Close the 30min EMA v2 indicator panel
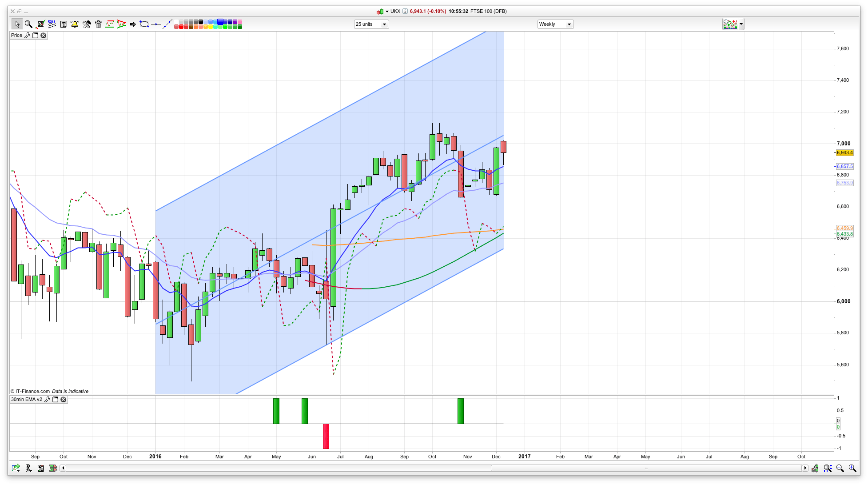Image resolution: width=868 pixels, height=485 pixels. (64, 400)
